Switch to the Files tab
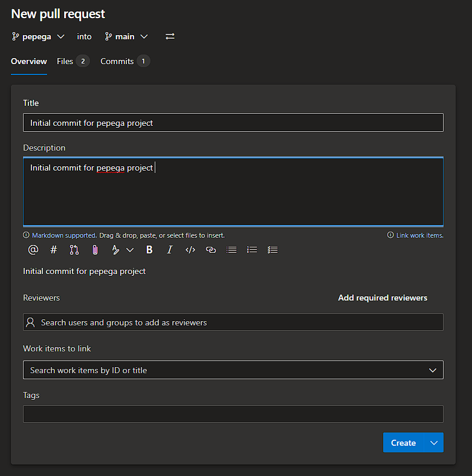The width and height of the screenshot is (472, 476). (x=73, y=61)
